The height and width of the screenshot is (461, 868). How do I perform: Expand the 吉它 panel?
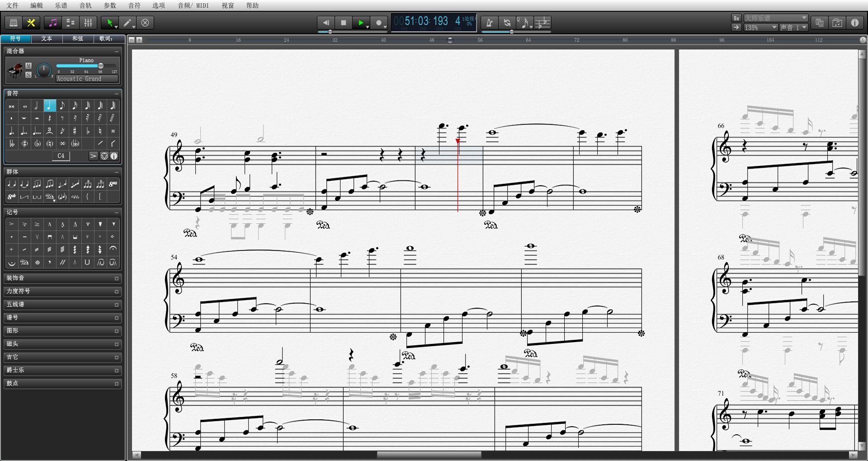(x=117, y=357)
